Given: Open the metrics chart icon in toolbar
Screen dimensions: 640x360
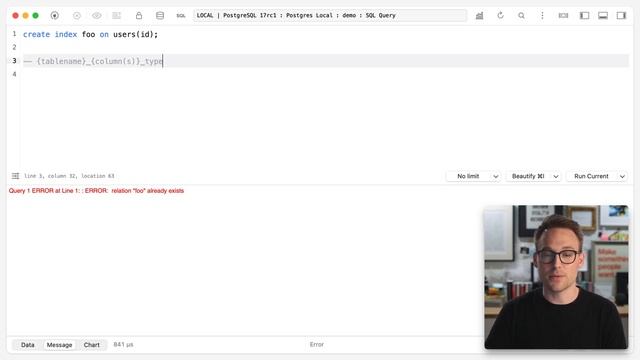Looking at the screenshot, I should [x=480, y=16].
